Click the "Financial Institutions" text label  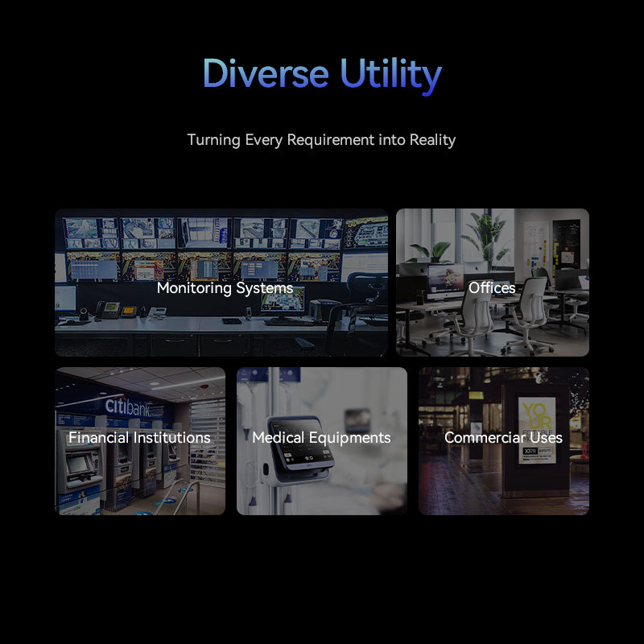(139, 438)
